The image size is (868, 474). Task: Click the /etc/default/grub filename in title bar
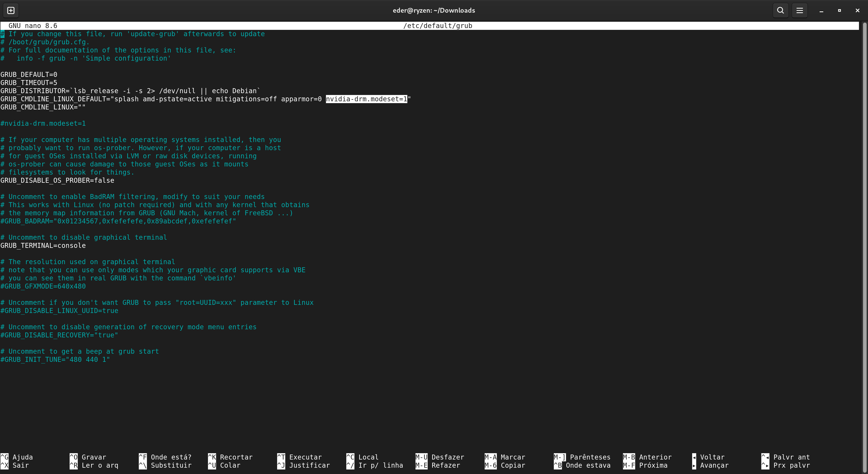coord(437,26)
